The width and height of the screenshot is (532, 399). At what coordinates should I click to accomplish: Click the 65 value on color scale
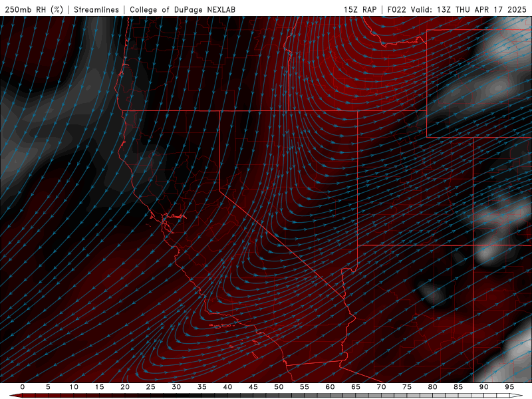356,387
